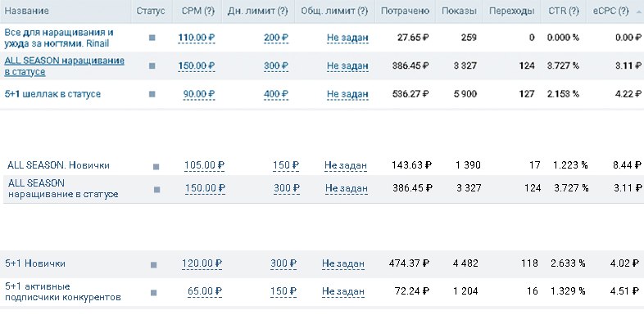This screenshot has width=644, height=315.
Task: Open help tooltip on CPM (?) header
Action: [x=198, y=11]
